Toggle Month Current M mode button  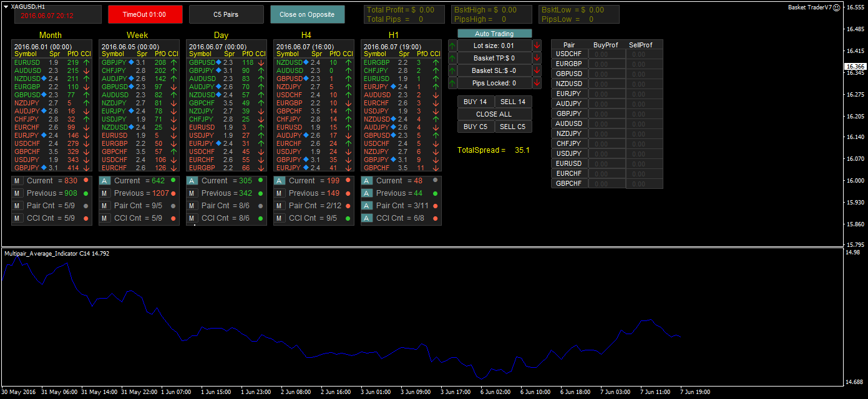pyautogui.click(x=17, y=181)
